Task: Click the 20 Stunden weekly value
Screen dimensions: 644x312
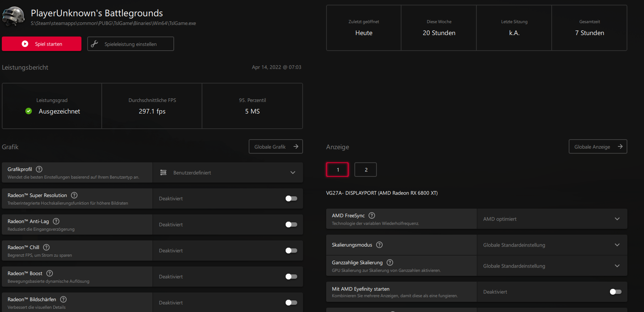Action: tap(439, 33)
